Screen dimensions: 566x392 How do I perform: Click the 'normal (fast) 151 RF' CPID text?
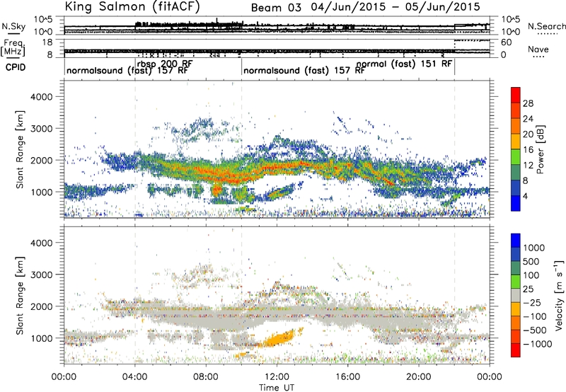[x=404, y=64]
